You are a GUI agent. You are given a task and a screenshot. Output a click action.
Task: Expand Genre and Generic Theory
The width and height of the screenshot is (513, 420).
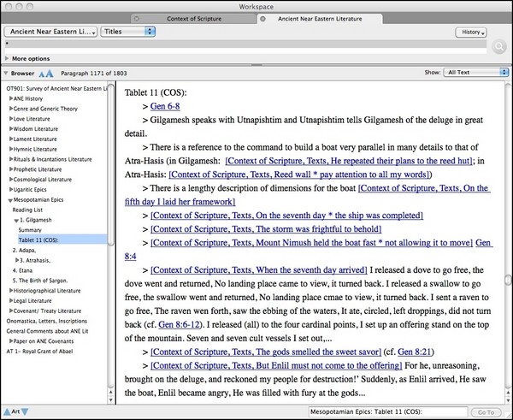pyautogui.click(x=11, y=109)
